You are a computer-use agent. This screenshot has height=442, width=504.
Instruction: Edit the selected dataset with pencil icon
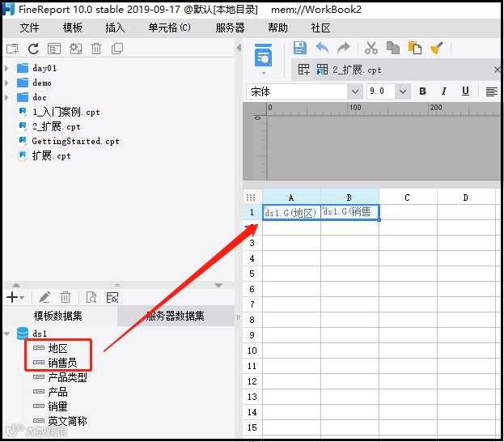(44, 297)
